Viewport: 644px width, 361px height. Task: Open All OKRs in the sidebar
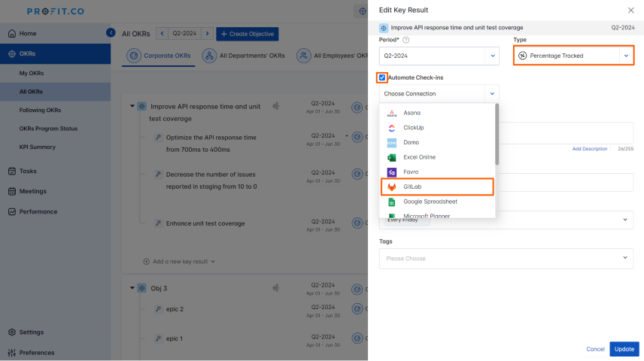pos(31,92)
